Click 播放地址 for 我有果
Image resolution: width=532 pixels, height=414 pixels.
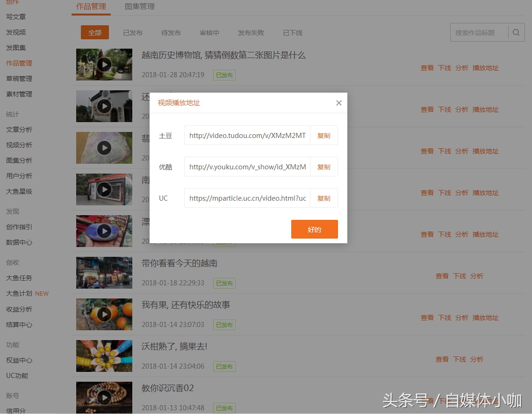pos(485,318)
